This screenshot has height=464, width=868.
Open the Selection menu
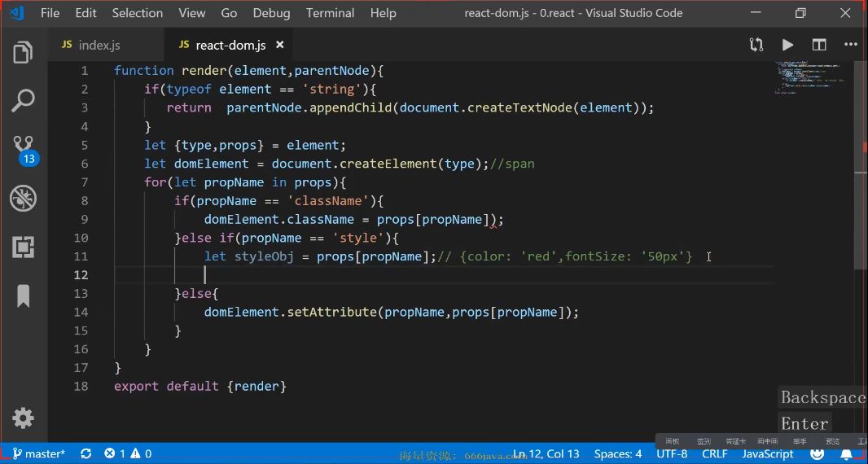pyautogui.click(x=138, y=13)
